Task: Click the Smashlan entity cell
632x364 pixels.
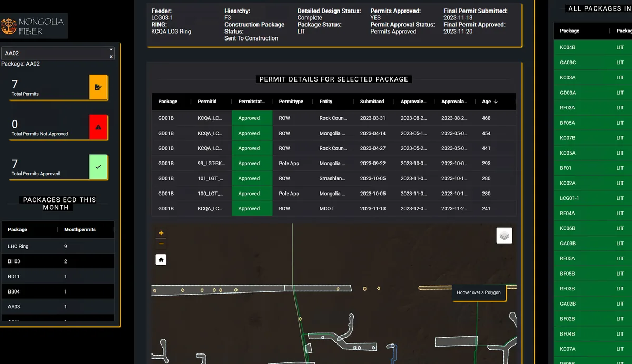Action: pyautogui.click(x=333, y=178)
